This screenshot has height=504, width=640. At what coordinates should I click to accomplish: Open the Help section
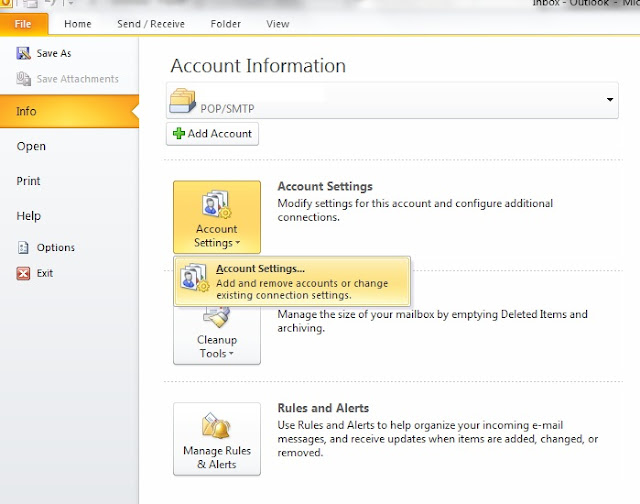click(x=29, y=215)
